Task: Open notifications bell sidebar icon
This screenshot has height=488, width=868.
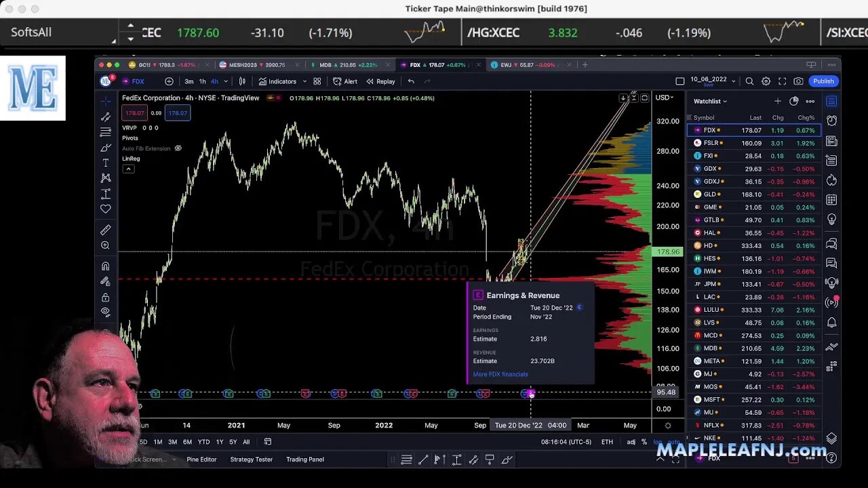Action: tap(831, 323)
